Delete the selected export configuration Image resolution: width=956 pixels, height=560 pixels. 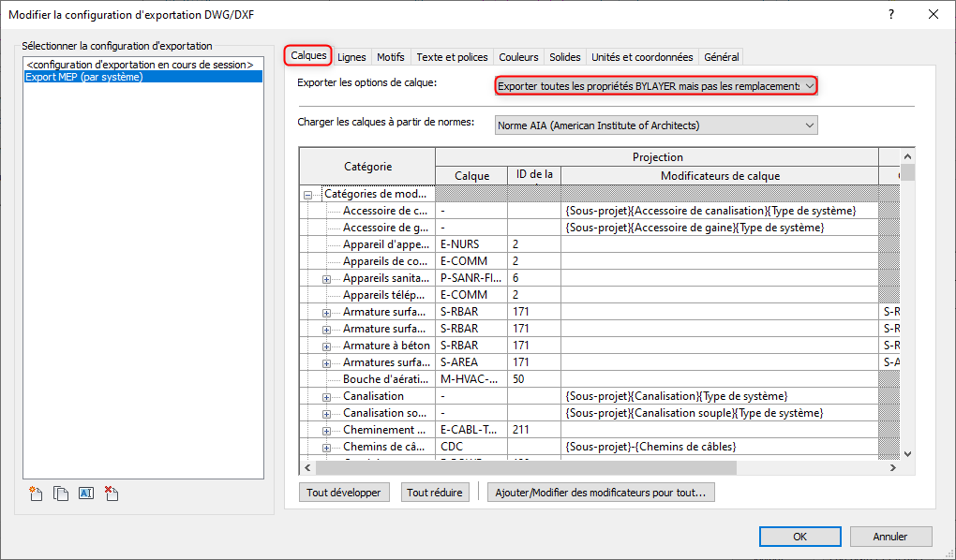coord(111,494)
